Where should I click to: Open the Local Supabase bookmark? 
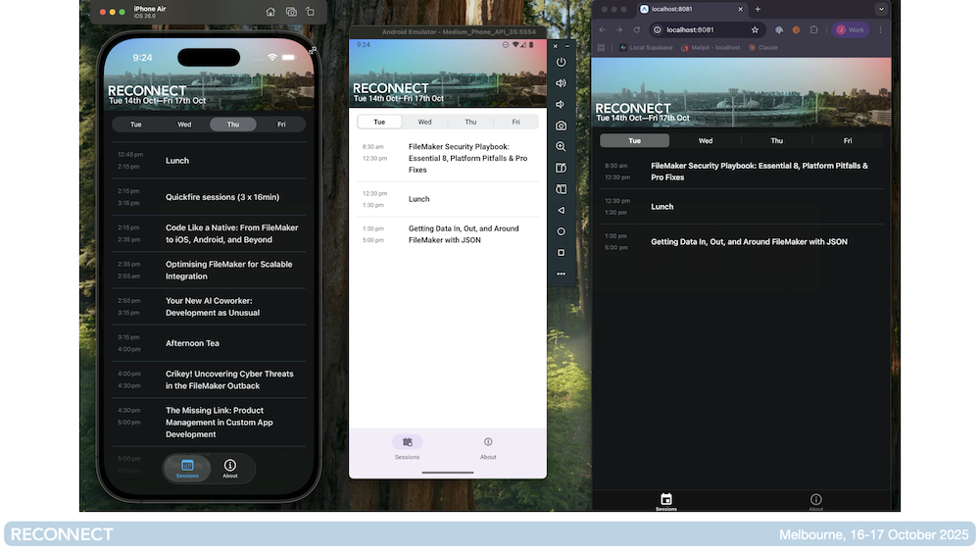point(646,47)
